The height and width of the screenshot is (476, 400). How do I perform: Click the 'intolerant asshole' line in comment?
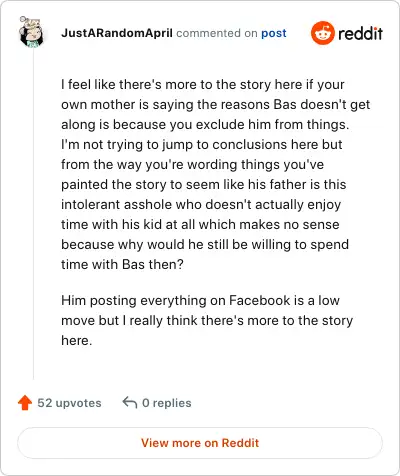[201, 204]
